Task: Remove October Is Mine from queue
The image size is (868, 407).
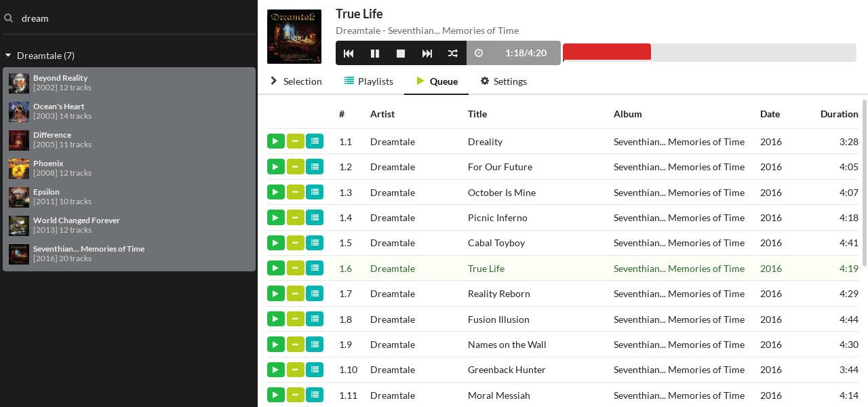Action: [x=295, y=192]
